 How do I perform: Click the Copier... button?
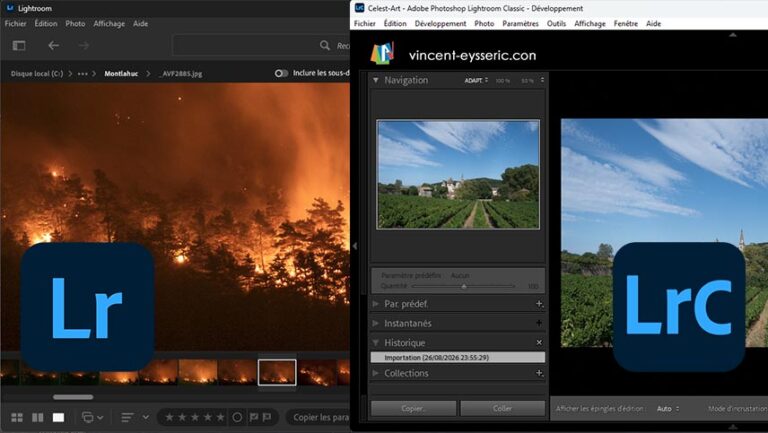point(413,409)
